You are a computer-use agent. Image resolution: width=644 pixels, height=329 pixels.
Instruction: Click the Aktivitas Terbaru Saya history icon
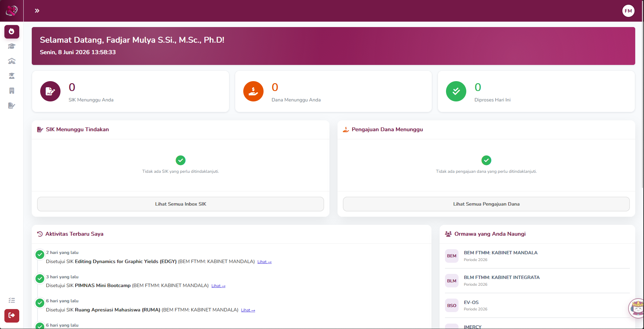[40, 234]
